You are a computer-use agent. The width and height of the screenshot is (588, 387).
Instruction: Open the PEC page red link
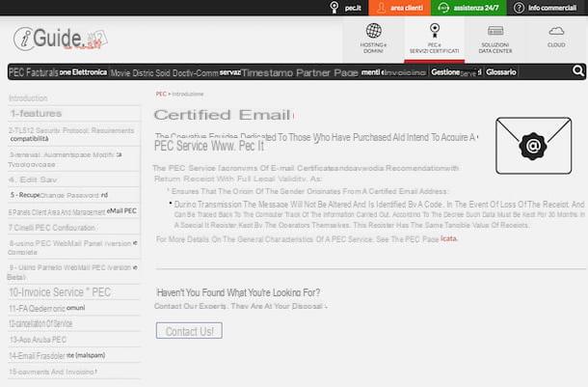tap(448, 238)
